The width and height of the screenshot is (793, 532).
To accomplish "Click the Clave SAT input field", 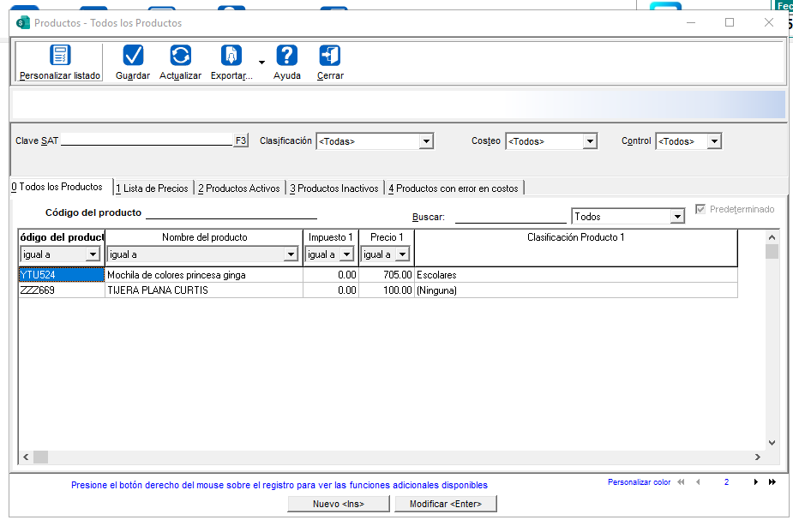I will pyautogui.click(x=147, y=140).
